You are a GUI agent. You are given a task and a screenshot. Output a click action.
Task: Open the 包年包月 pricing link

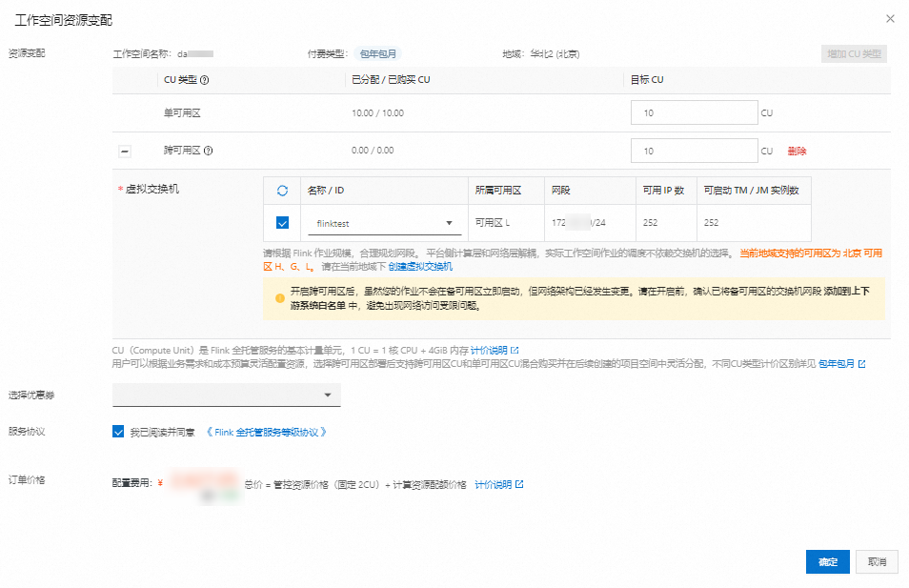tap(836, 364)
